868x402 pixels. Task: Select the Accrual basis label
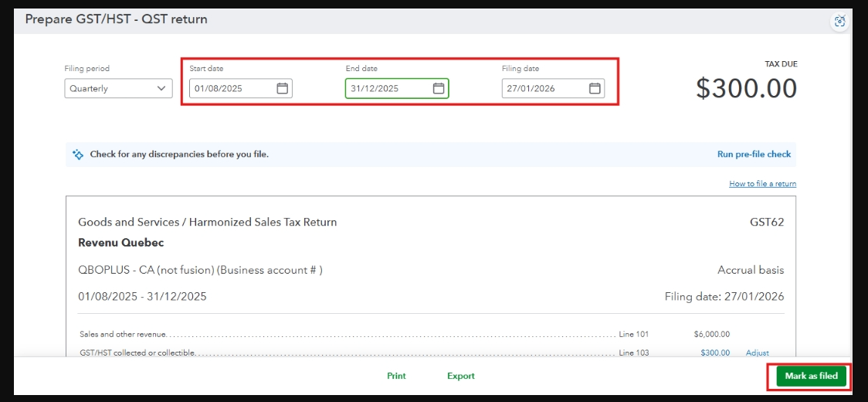click(751, 270)
